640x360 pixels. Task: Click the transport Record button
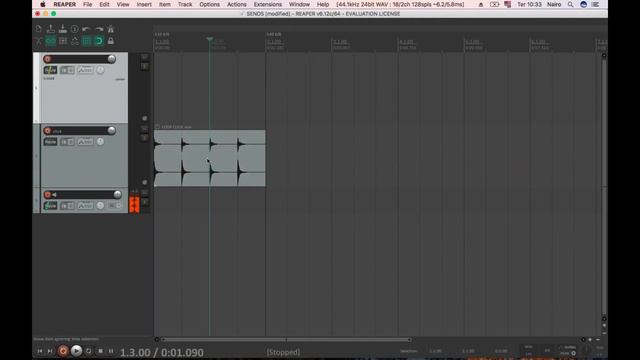point(63,351)
